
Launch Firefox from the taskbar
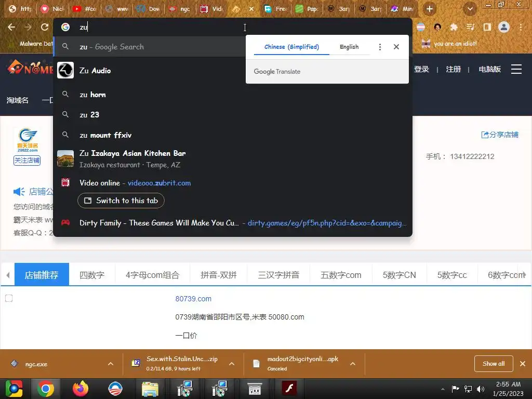[x=81, y=389]
